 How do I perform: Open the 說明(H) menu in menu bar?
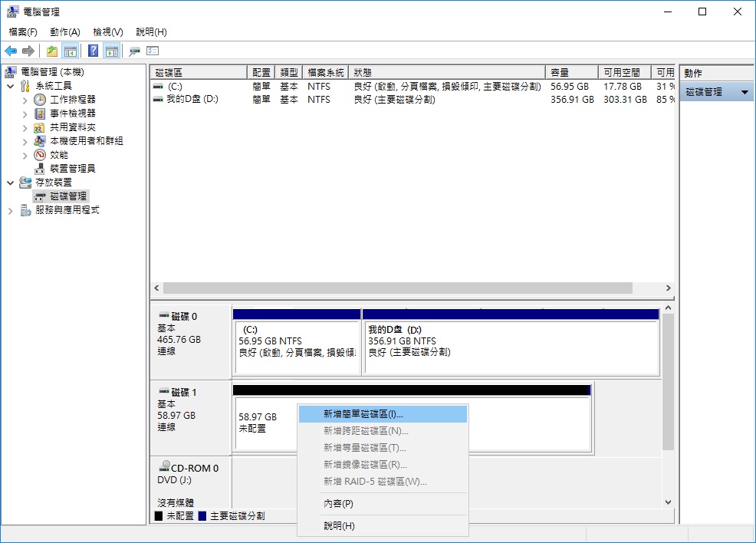(x=151, y=31)
